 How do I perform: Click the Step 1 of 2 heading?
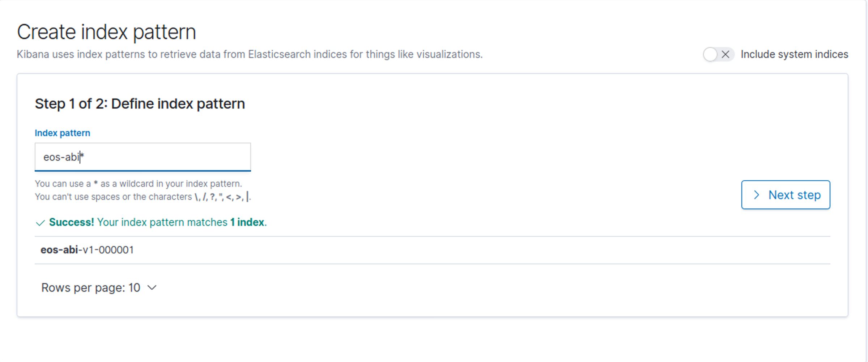point(140,104)
